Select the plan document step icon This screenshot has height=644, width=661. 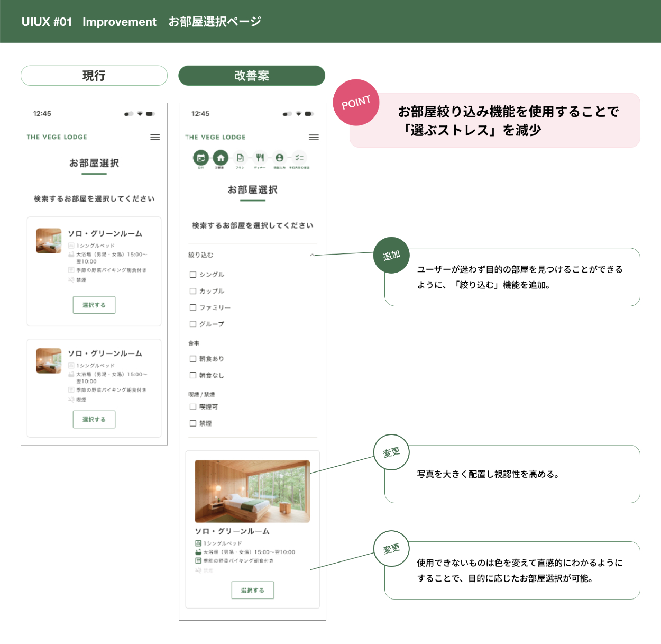(x=240, y=158)
